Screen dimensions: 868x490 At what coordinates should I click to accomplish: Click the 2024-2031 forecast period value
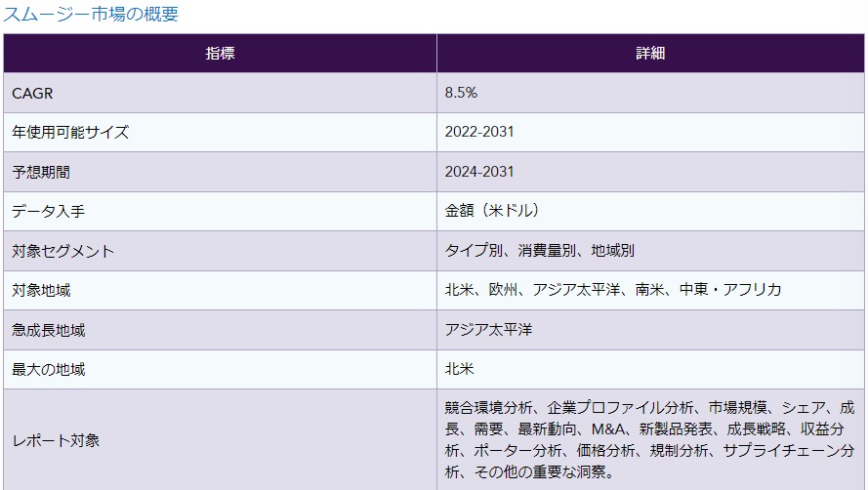pyautogui.click(x=479, y=172)
